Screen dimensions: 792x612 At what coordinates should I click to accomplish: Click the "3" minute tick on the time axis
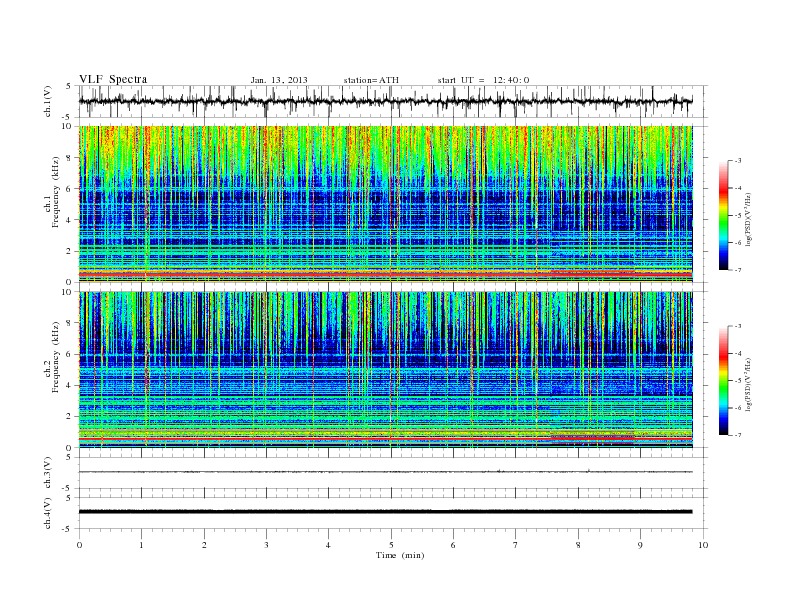(x=266, y=545)
